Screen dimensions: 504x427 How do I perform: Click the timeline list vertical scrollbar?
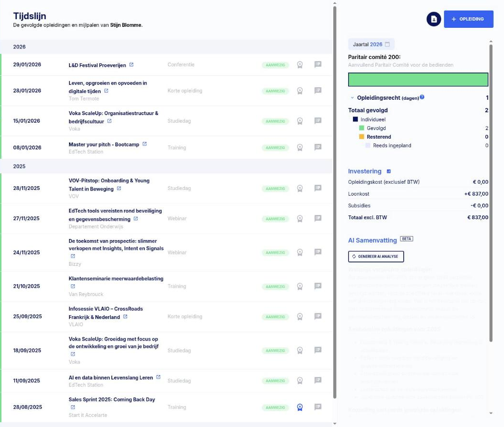[x=335, y=202]
